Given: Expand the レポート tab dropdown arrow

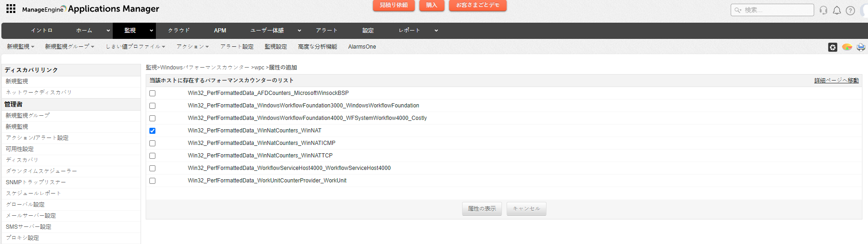Looking at the screenshot, I should [436, 31].
